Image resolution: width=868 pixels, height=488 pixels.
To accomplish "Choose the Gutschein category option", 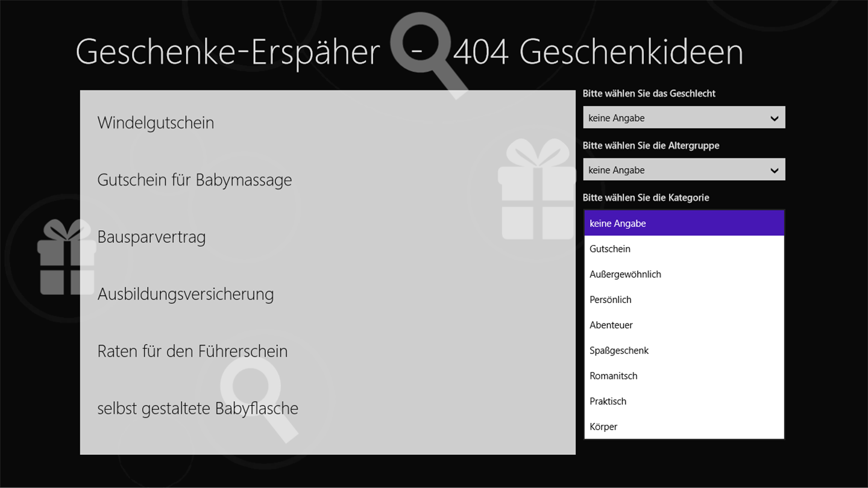I will (684, 248).
